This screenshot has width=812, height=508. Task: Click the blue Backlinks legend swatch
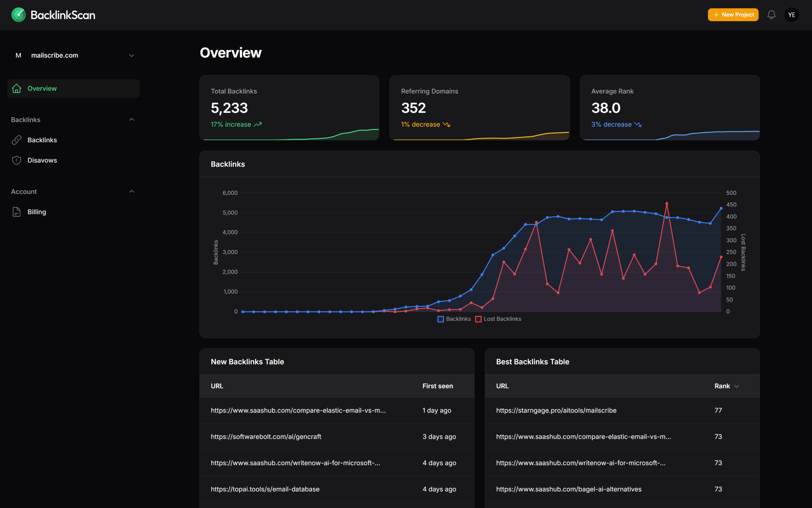[x=441, y=319]
